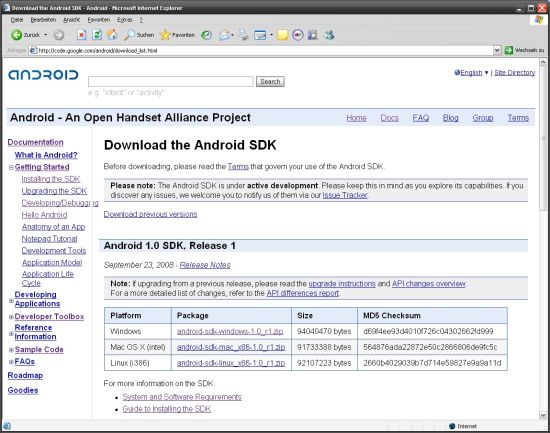The image size is (550, 433).
Task: Go to homepage via house icon
Action: pyautogui.click(x=112, y=35)
